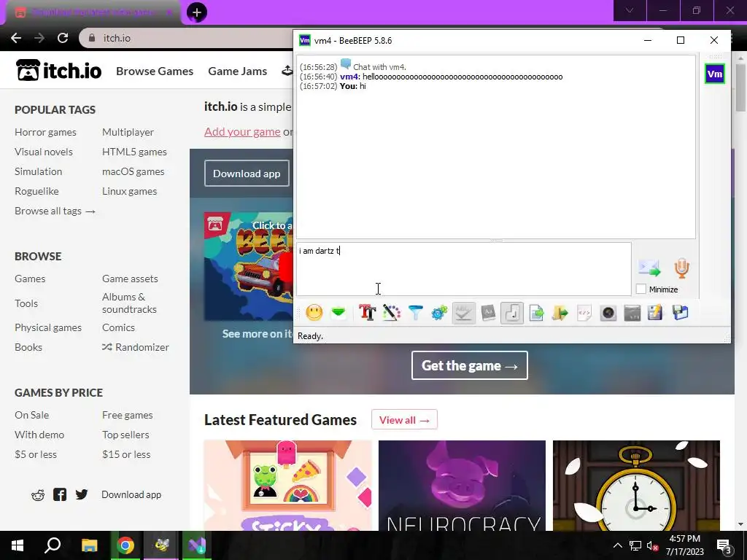Click Browse all tags link
This screenshot has width=747, height=560.
tap(55, 211)
